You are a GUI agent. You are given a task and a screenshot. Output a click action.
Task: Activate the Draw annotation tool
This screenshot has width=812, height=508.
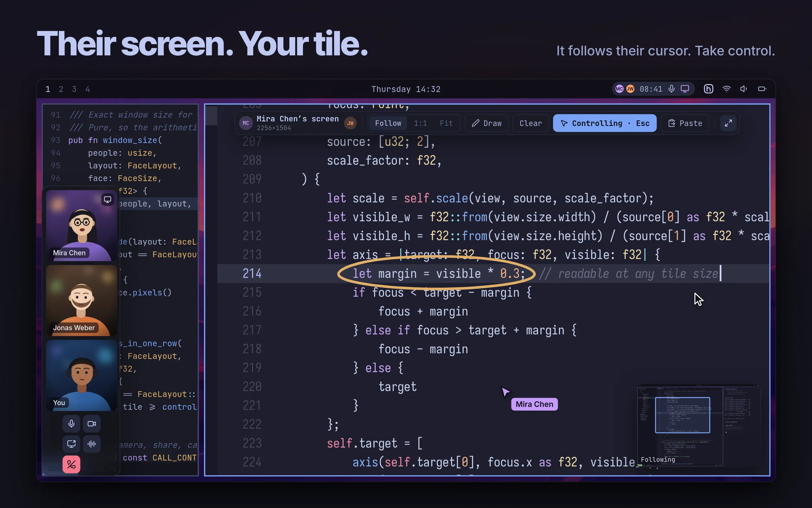(x=487, y=123)
